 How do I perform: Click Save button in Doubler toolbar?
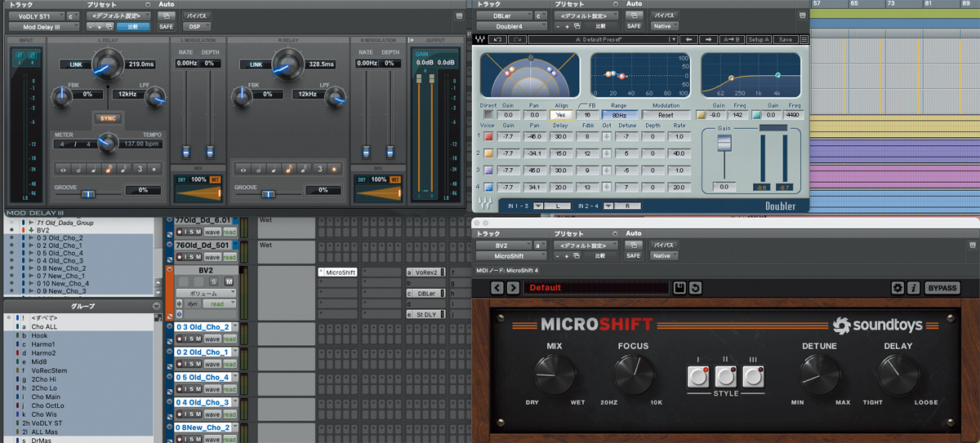tap(786, 39)
